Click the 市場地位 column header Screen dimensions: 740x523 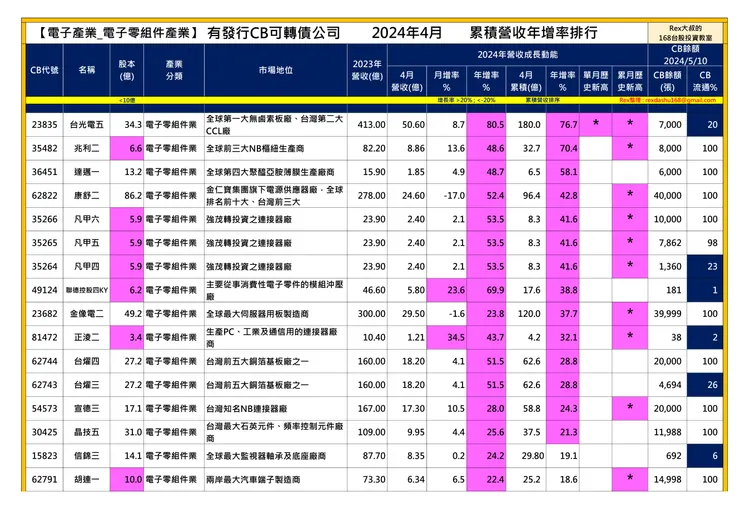276,70
